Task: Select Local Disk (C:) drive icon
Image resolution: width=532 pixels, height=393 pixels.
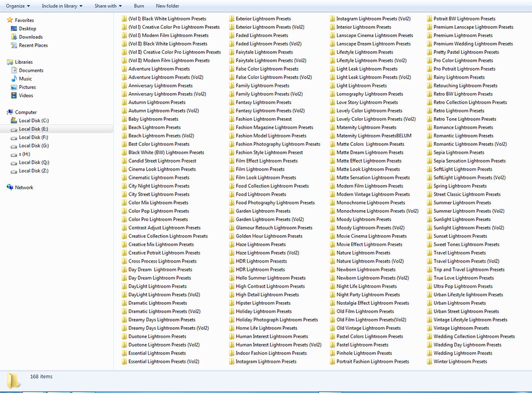Action: tap(14, 120)
